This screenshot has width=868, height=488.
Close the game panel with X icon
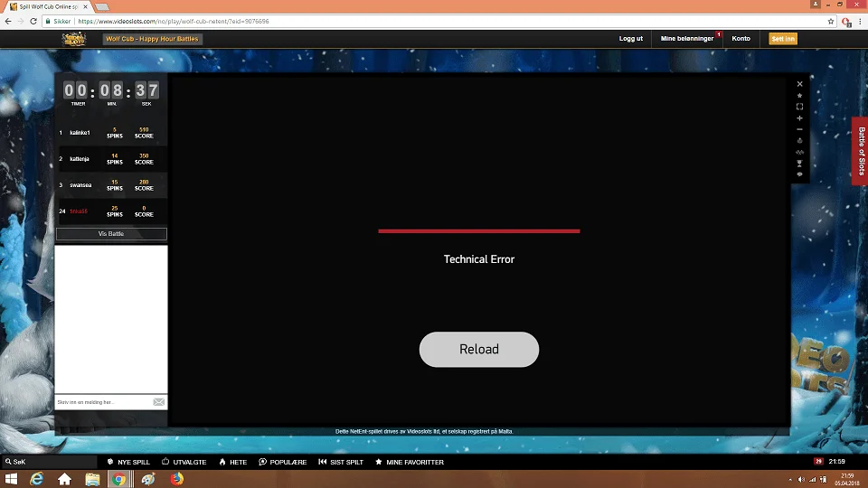[799, 84]
